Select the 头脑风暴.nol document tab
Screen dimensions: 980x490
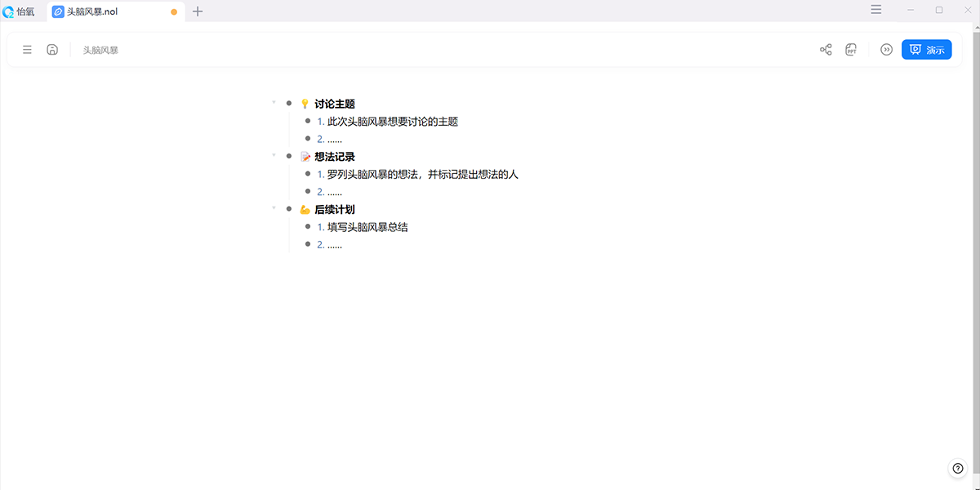91,11
